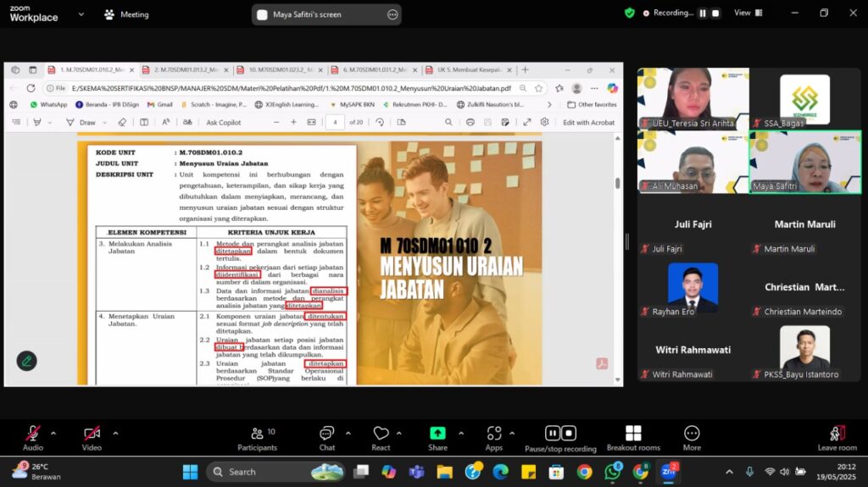
Task: Open Breakout rooms
Action: point(632,437)
